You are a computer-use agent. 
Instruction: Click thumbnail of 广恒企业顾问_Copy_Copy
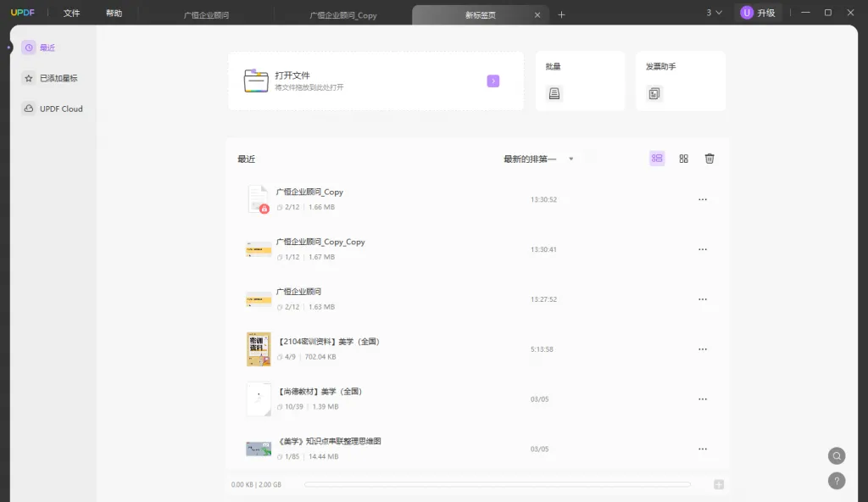tap(259, 249)
